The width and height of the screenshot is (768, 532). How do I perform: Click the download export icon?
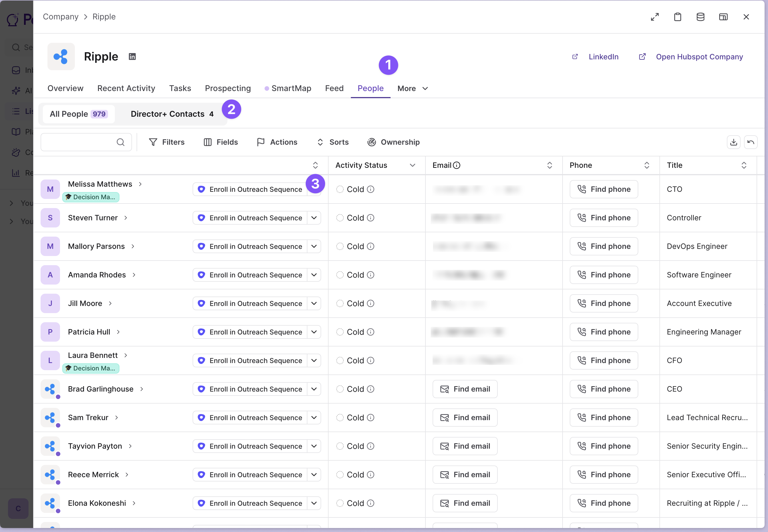pyautogui.click(x=733, y=142)
